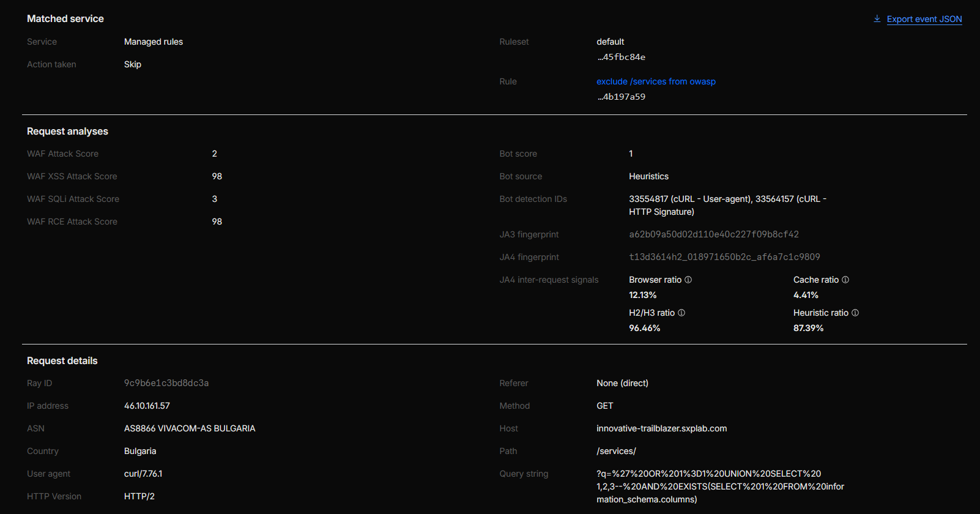
Task: Select the Ray ID value 9c9b6e1c3bd8dc3a
Action: tap(166, 383)
